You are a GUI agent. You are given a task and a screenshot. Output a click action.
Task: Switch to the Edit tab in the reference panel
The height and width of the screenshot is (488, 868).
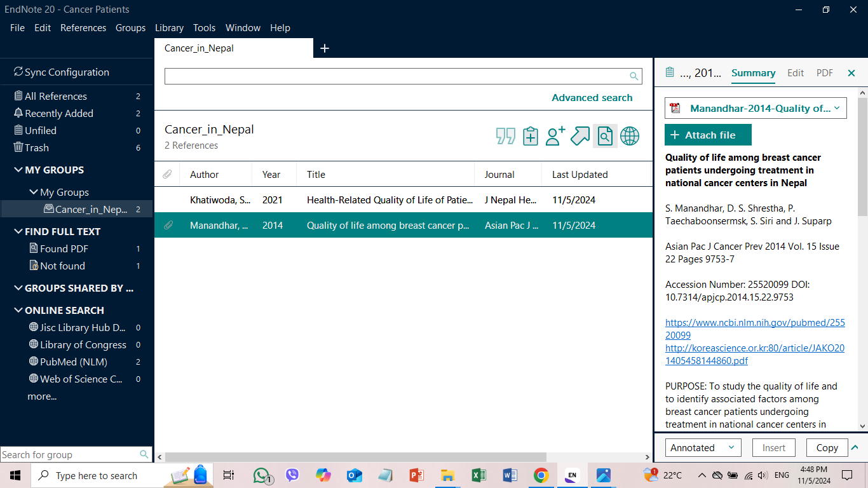pos(796,73)
